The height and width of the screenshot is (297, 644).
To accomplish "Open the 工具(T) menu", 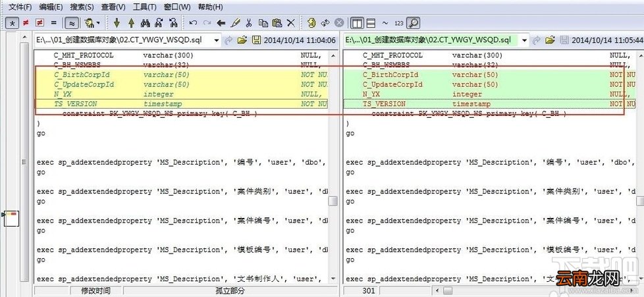I will (145, 7).
